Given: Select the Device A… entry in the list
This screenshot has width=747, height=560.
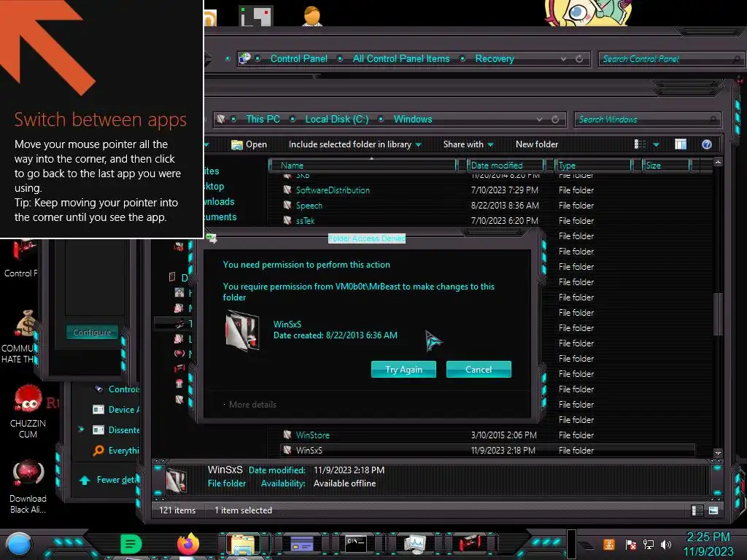Looking at the screenshot, I should [116, 410].
